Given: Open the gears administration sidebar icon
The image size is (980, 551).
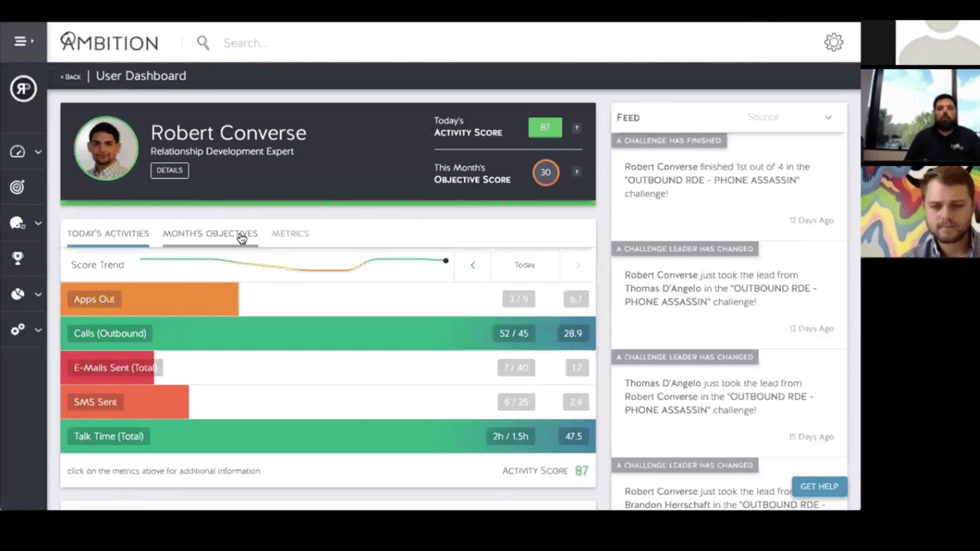Looking at the screenshot, I should (18, 330).
